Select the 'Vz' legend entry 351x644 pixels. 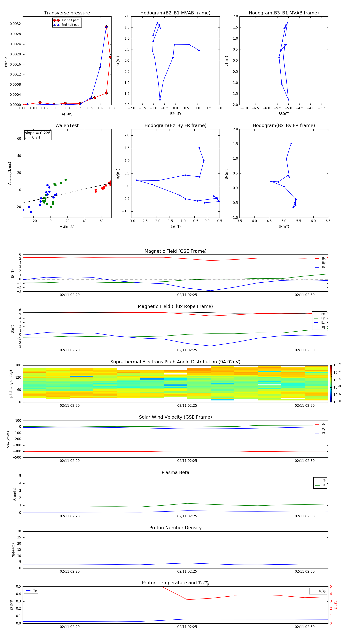pyautogui.click(x=320, y=433)
